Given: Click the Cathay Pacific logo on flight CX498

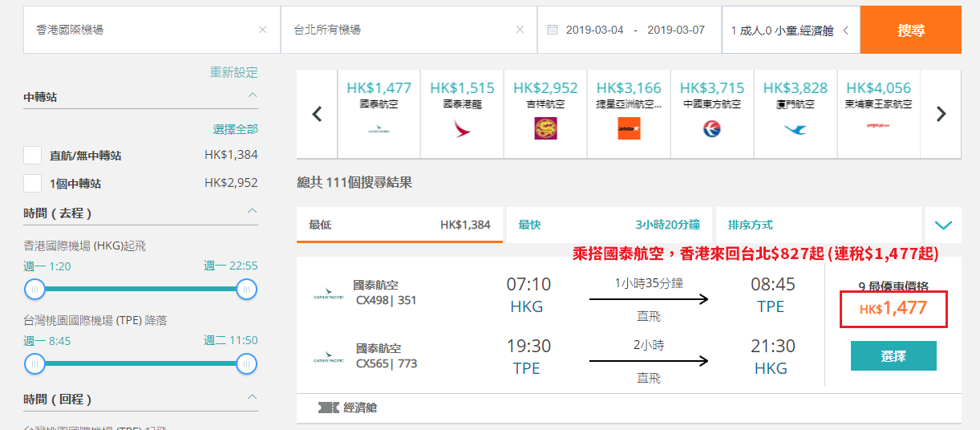Looking at the screenshot, I should coord(329,294).
